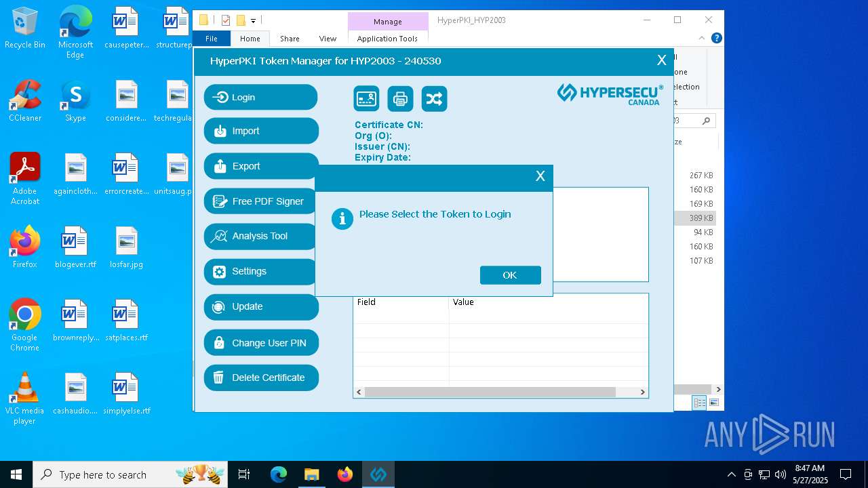The image size is (868, 488).
Task: Open Task View on taskbar
Action: pyautogui.click(x=244, y=474)
